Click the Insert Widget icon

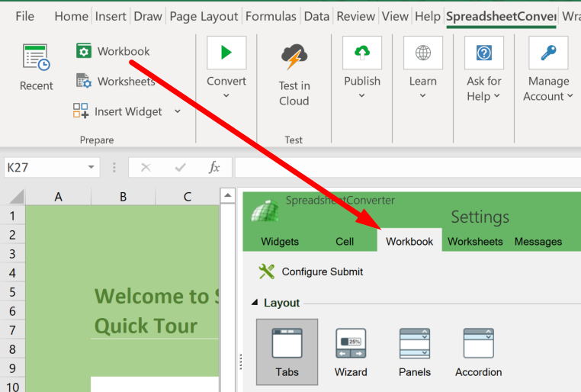click(x=81, y=111)
